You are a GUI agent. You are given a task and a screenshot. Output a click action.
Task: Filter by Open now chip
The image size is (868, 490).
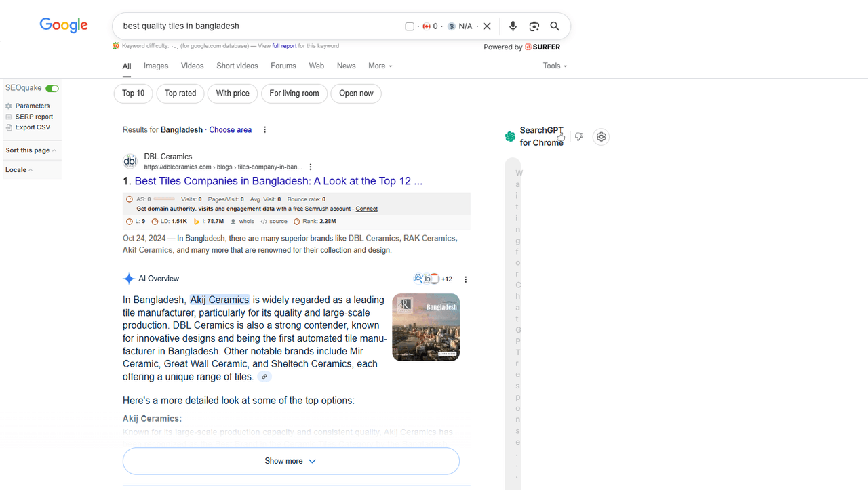pos(356,94)
